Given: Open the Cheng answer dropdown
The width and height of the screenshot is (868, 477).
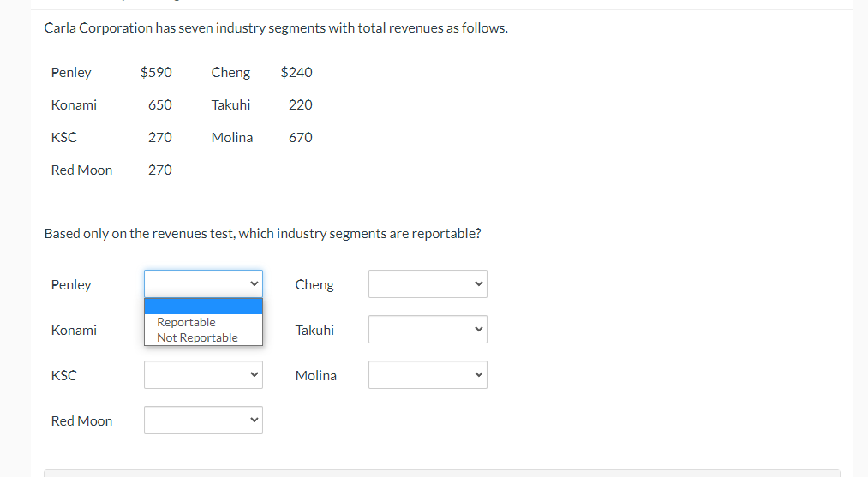Looking at the screenshot, I should pyautogui.click(x=428, y=284).
